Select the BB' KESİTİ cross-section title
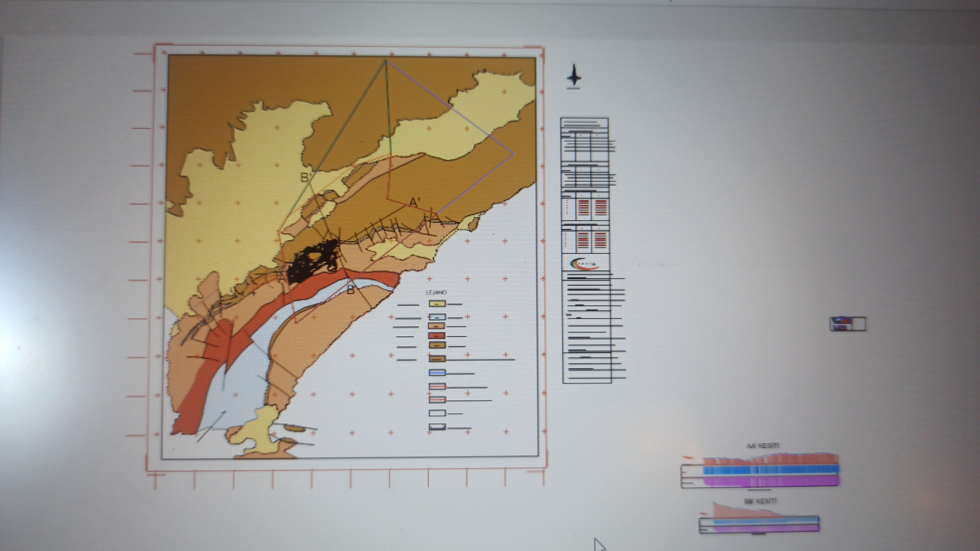Viewport: 980px width, 551px height. 760,501
